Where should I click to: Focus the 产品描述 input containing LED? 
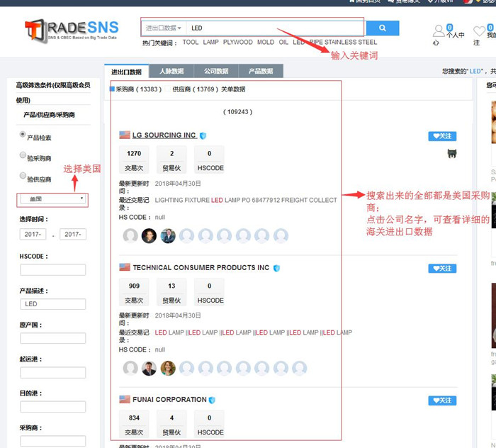53,304
